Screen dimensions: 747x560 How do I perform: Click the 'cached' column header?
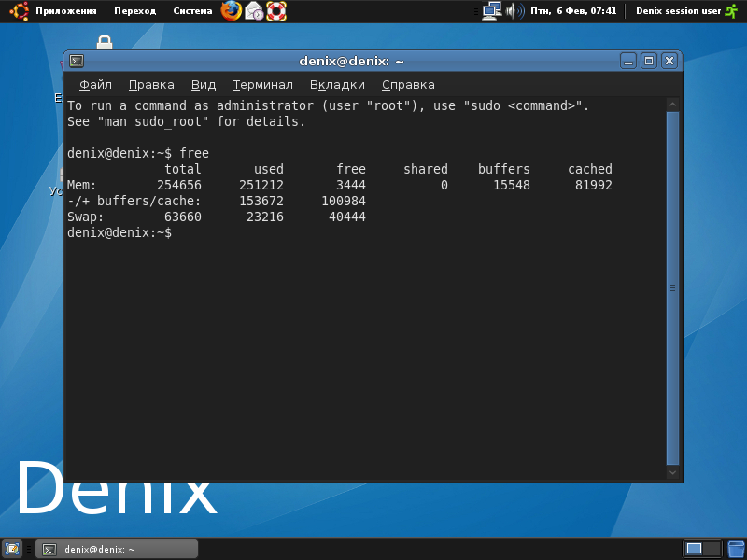pyautogui.click(x=590, y=169)
